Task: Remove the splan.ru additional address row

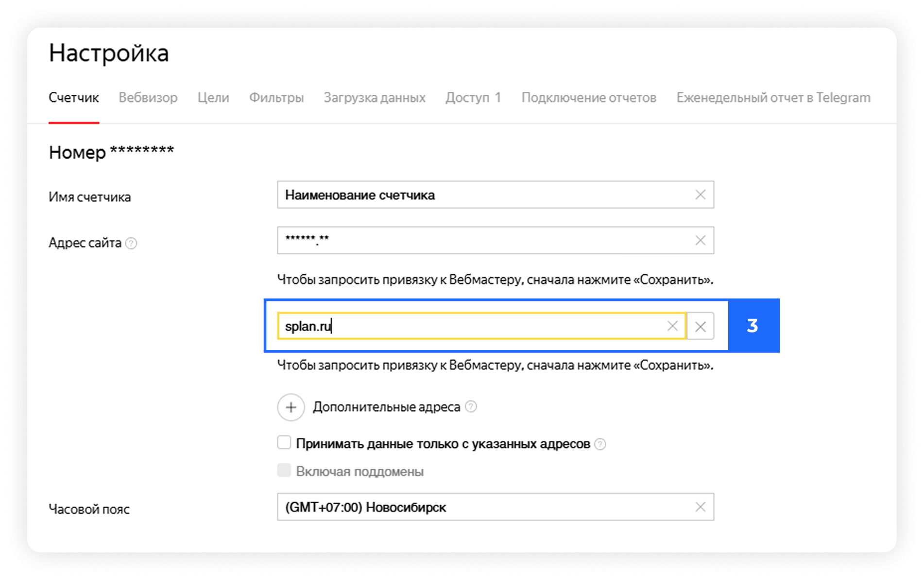Action: click(701, 326)
